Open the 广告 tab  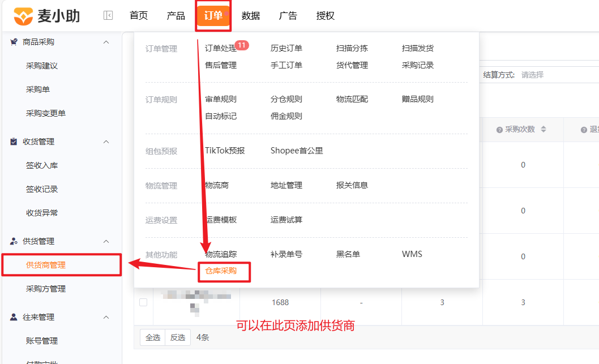(x=288, y=16)
